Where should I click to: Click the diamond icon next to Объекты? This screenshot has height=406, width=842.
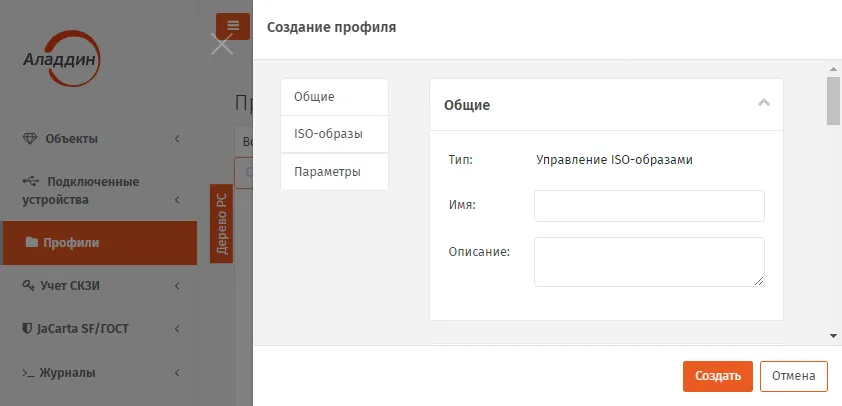point(30,139)
